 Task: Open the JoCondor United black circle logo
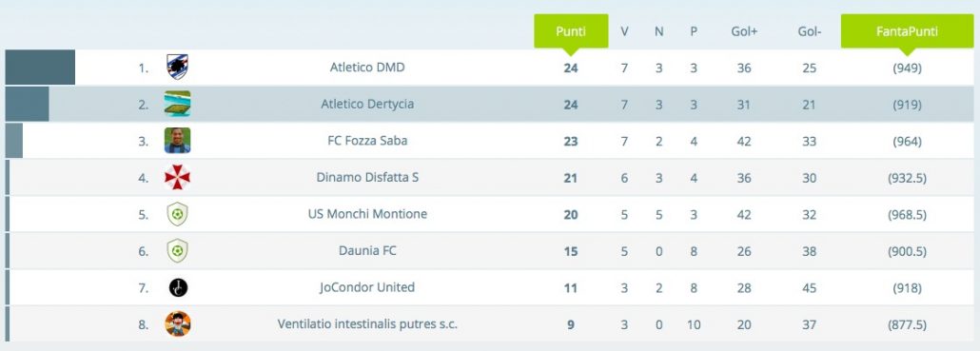coord(178,287)
